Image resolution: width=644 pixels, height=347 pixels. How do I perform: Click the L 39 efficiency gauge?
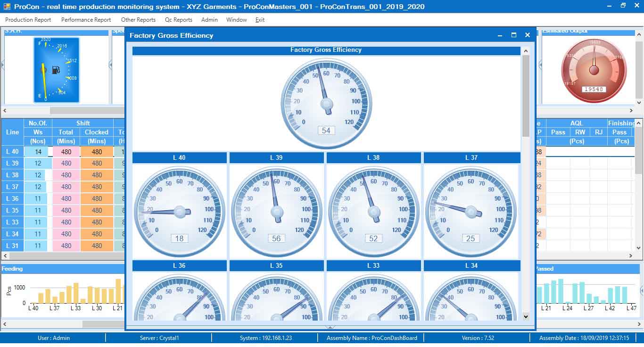(x=276, y=211)
